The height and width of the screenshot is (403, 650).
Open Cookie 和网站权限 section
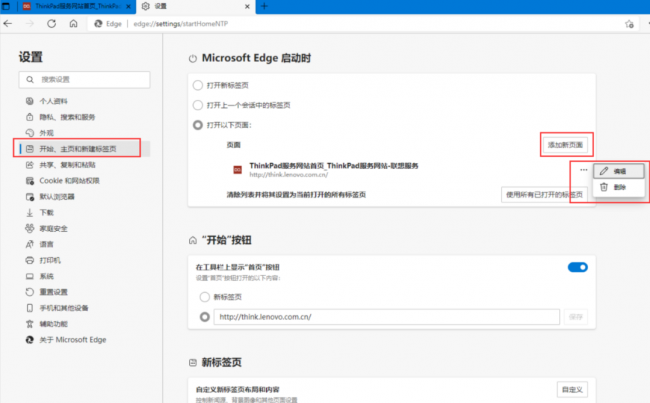pos(62,181)
